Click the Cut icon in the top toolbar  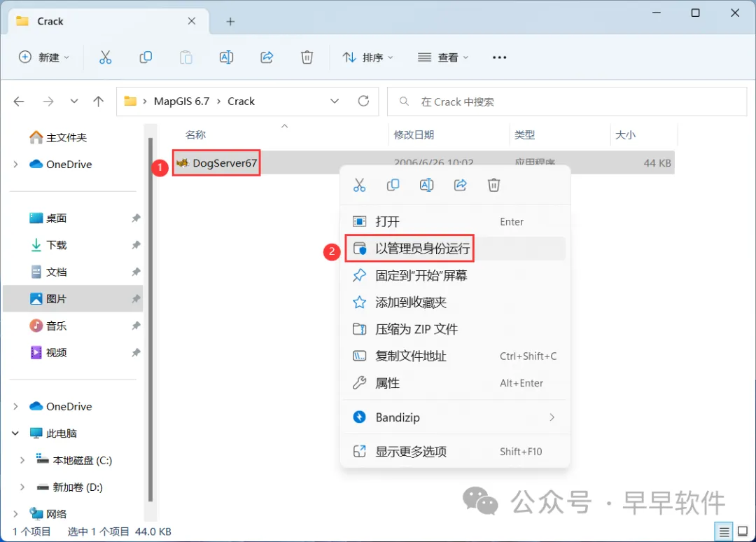click(105, 57)
